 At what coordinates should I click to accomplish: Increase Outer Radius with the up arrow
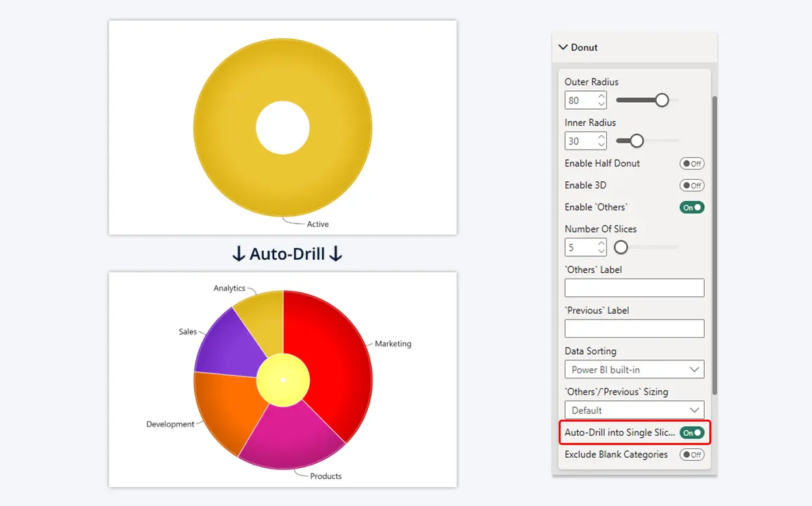[x=602, y=97]
